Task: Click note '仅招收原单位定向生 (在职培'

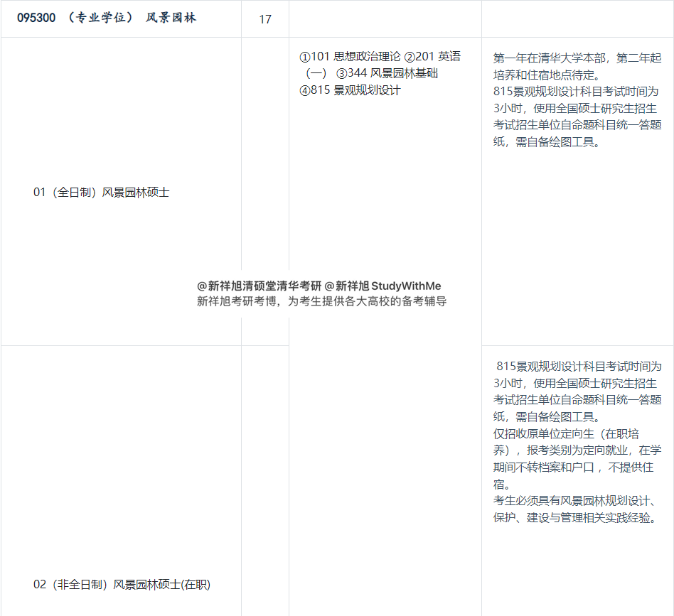Action: pyautogui.click(x=566, y=433)
